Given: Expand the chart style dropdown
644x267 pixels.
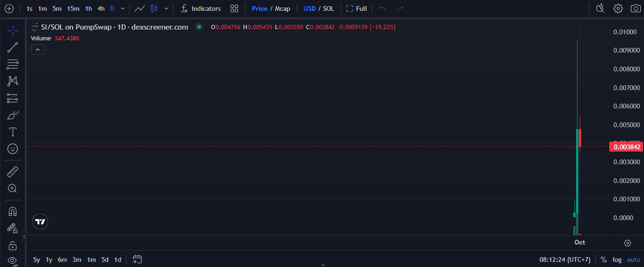Looking at the screenshot, I should [x=166, y=8].
